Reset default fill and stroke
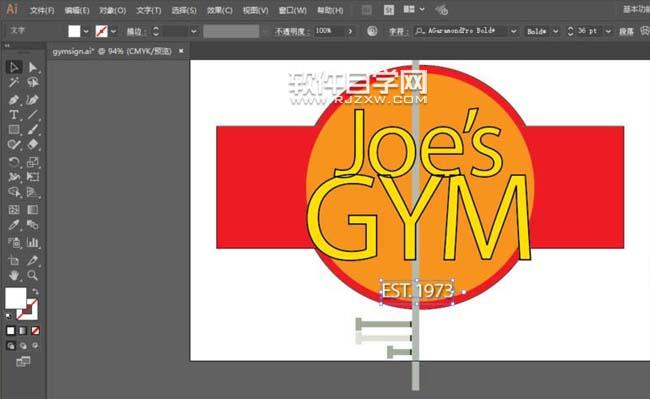Viewport: 650px width, 399px height. point(9,316)
